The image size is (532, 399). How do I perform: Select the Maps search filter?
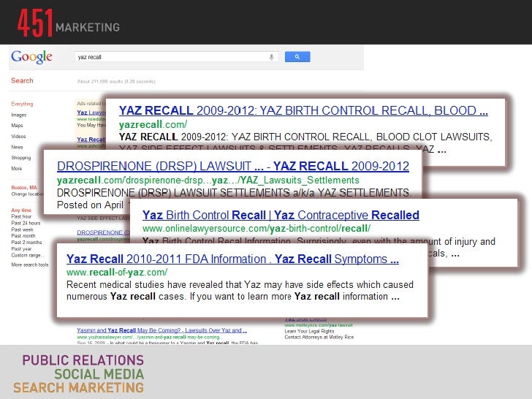pos(17,126)
